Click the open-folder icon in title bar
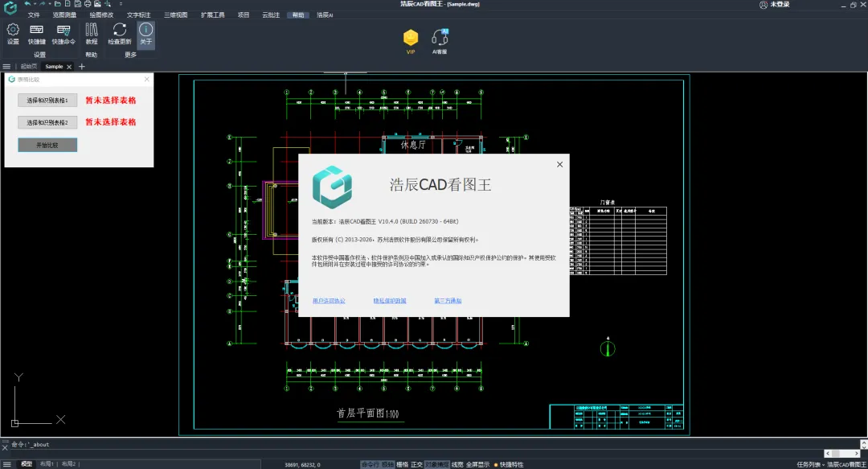The image size is (868, 469). pos(58,4)
